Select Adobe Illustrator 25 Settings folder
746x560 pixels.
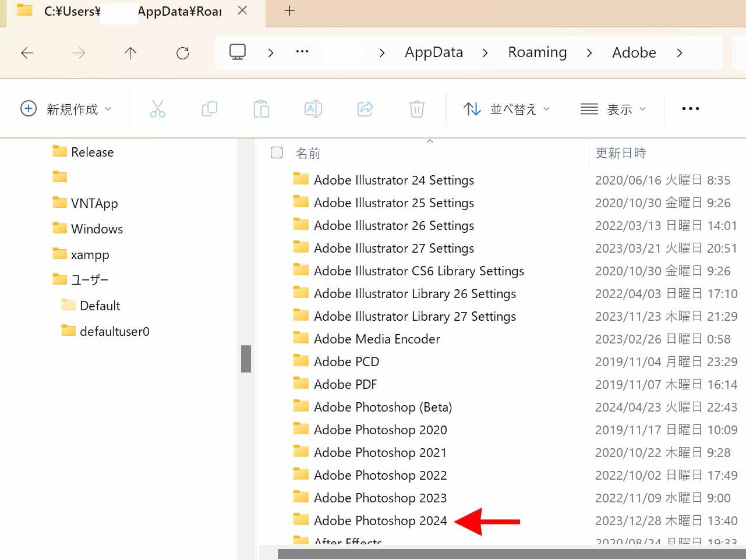click(x=383, y=203)
